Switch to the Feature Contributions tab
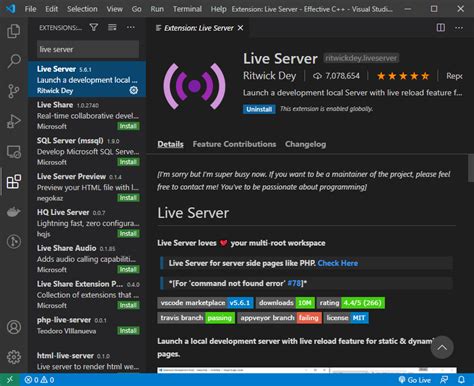This screenshot has height=386, width=474. click(234, 144)
